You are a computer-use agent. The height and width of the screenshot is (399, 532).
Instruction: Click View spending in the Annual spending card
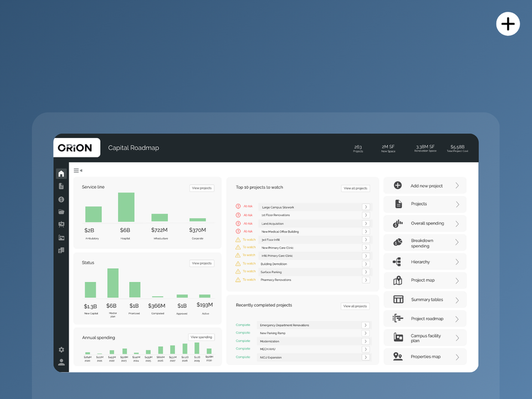point(201,337)
